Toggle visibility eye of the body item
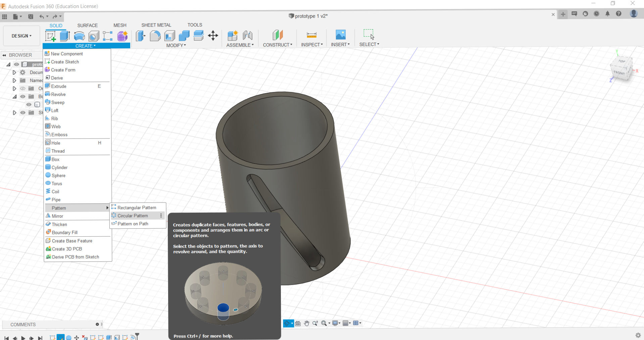The image size is (644, 340). coord(29,105)
